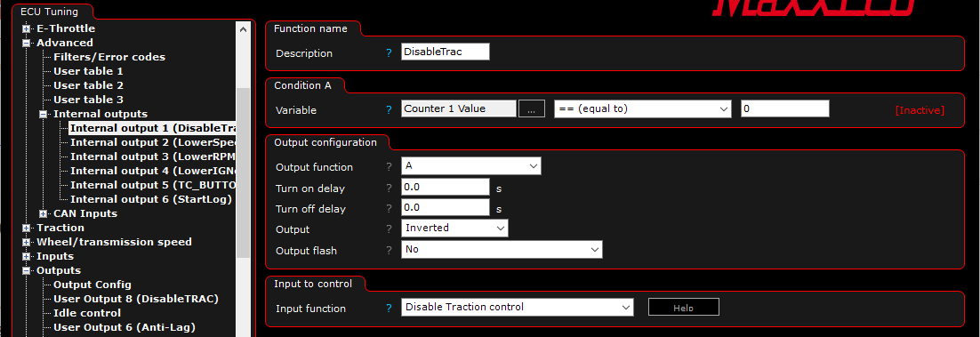Click the [Inactive] status text
The height and width of the screenshot is (337, 980).
tap(920, 110)
